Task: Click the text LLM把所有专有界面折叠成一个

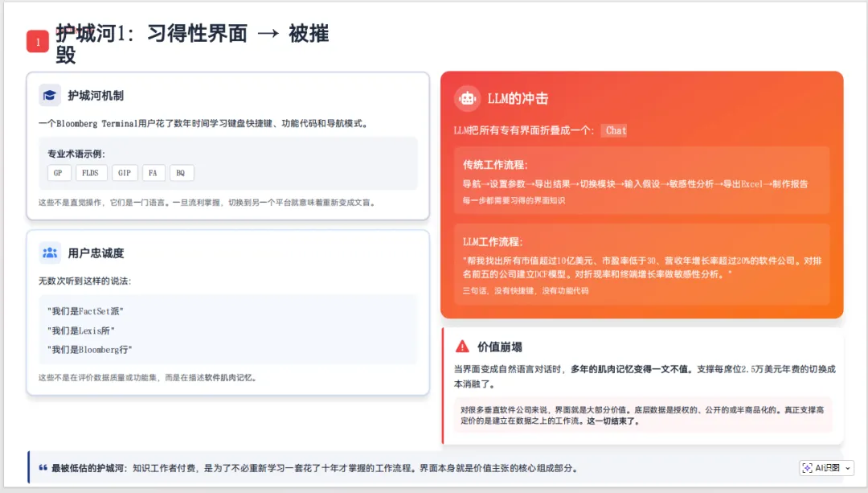Action: click(523, 131)
